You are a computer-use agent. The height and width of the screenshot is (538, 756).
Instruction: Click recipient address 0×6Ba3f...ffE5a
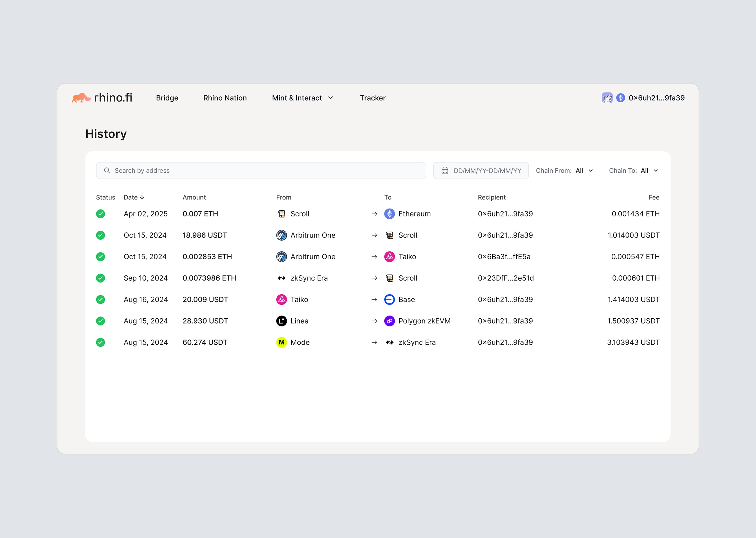[504, 257]
